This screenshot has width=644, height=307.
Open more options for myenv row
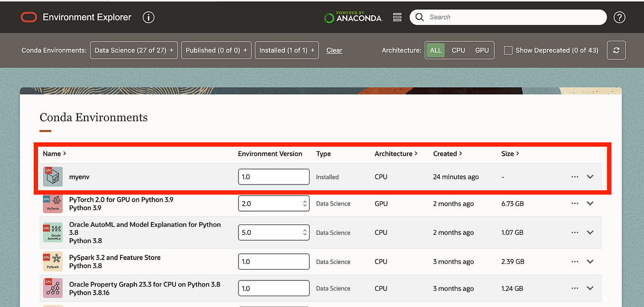pyautogui.click(x=575, y=177)
